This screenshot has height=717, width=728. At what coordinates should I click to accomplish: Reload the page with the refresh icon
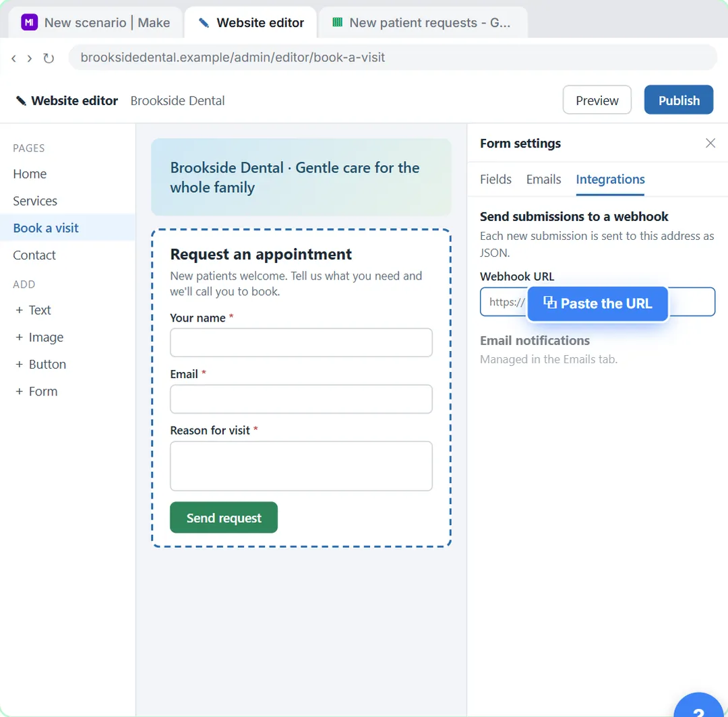[x=49, y=58]
